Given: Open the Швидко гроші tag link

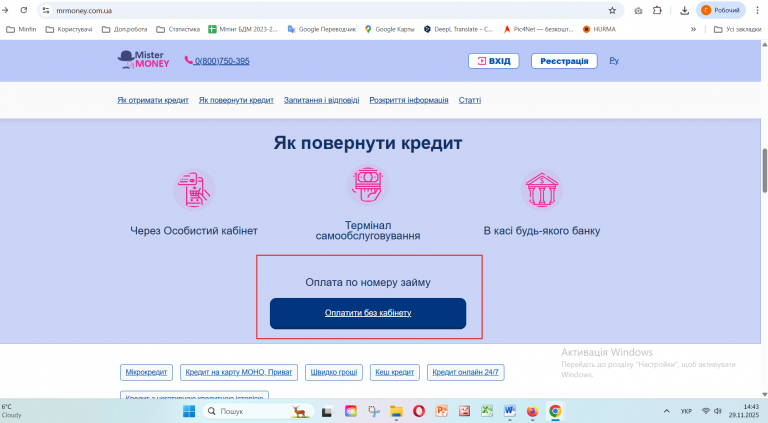Looking at the screenshot, I should coord(334,372).
